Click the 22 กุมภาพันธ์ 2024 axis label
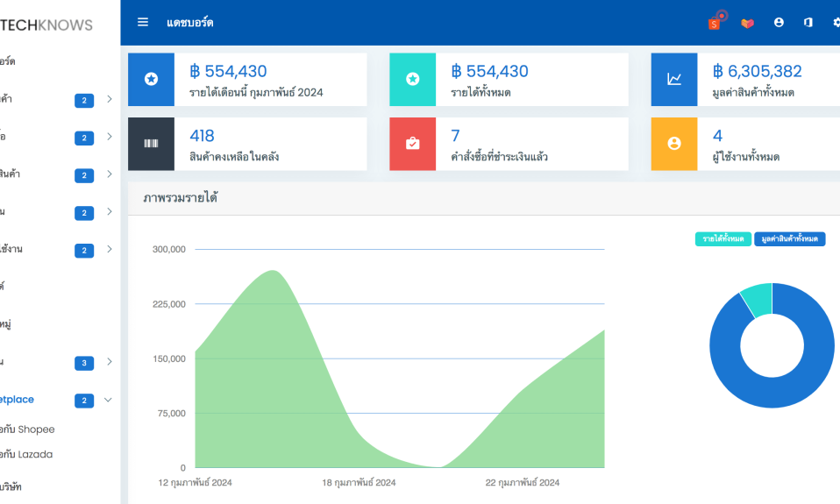The width and height of the screenshot is (840, 504). point(523,483)
